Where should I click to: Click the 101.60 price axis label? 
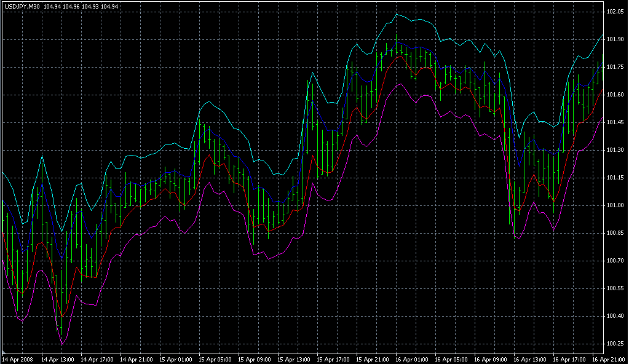[615, 95]
